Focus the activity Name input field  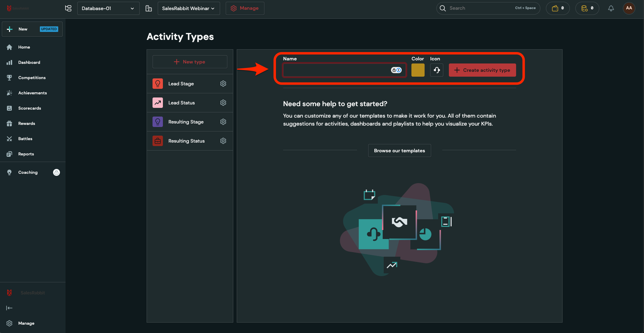click(x=336, y=70)
